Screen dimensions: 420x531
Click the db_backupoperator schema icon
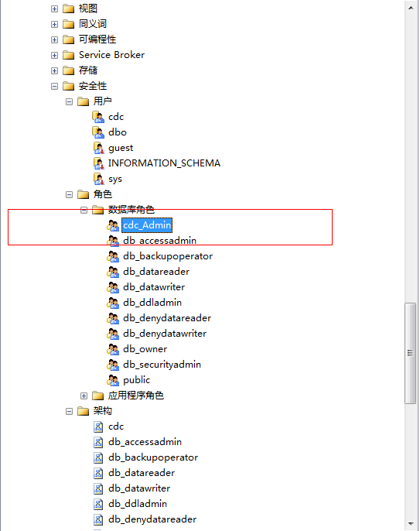click(x=98, y=458)
